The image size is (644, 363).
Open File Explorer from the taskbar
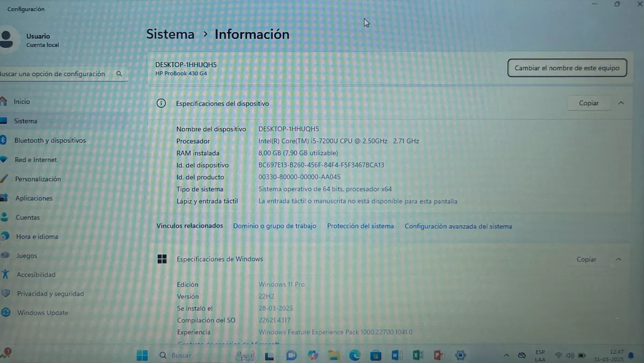[334, 355]
